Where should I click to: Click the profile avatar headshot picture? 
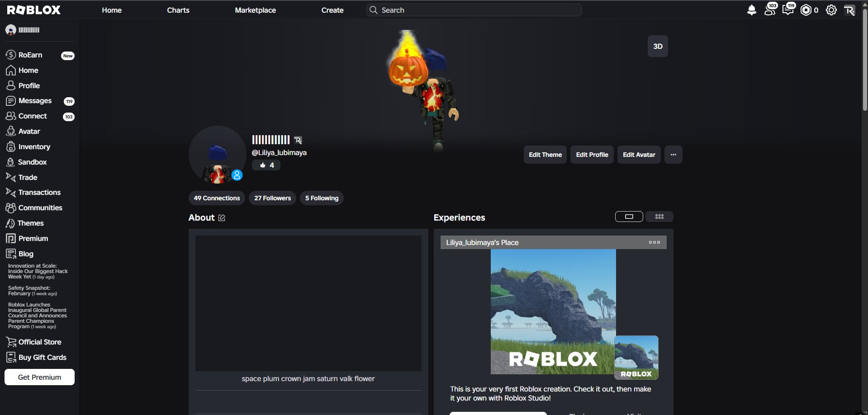(217, 155)
